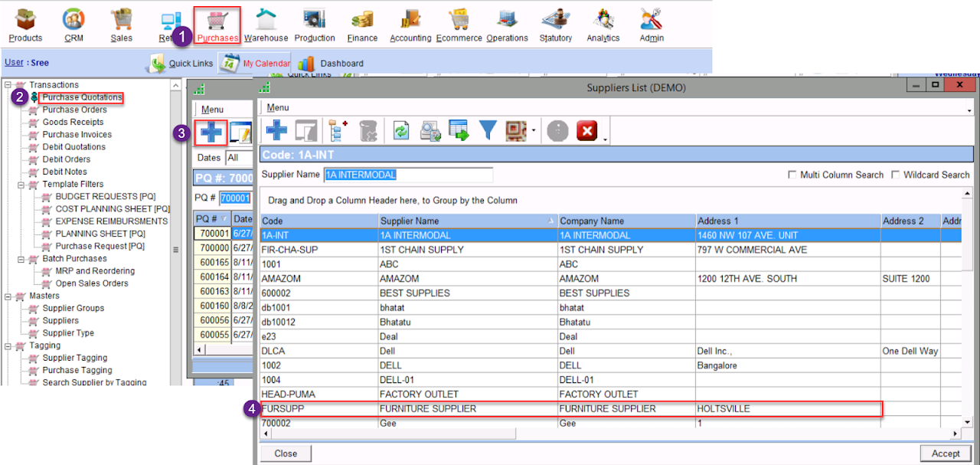Click the blue plus icon in Suppliers List
This screenshot has width=980, height=465.
click(x=276, y=130)
